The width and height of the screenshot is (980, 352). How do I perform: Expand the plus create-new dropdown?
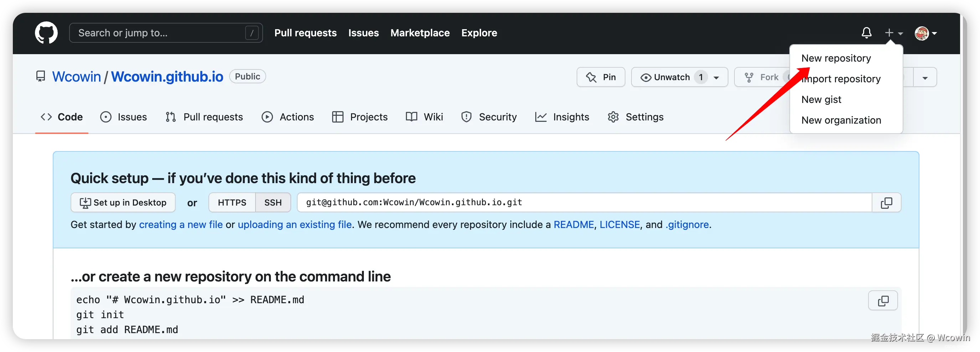(893, 33)
